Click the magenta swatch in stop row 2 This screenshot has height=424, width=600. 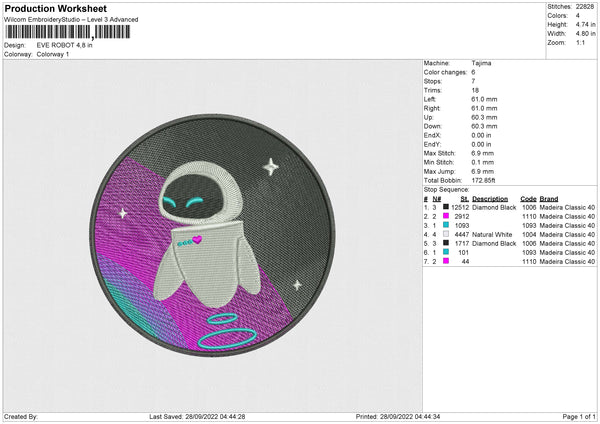click(x=446, y=216)
